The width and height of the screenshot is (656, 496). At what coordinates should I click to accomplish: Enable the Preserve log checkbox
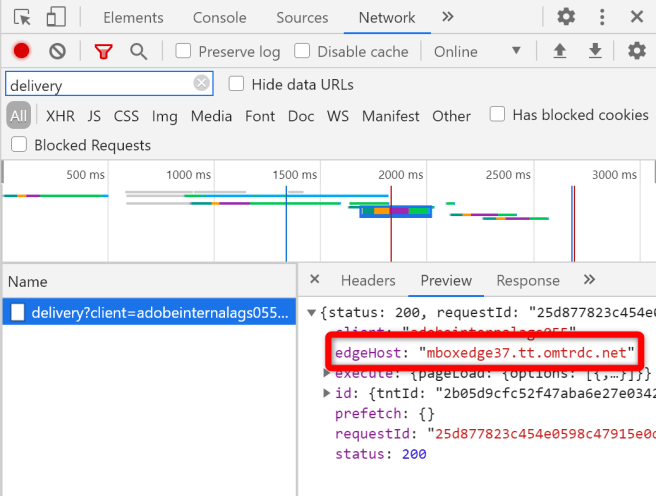184,51
